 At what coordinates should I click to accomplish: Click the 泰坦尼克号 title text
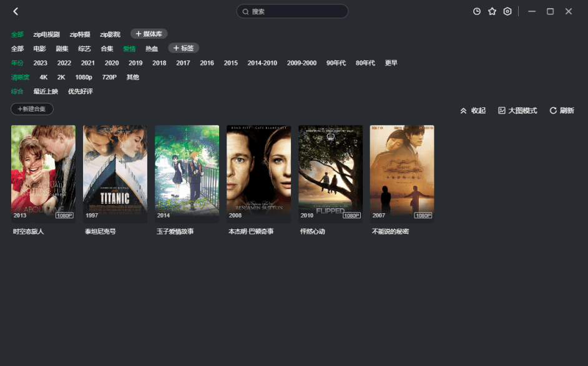coord(100,231)
